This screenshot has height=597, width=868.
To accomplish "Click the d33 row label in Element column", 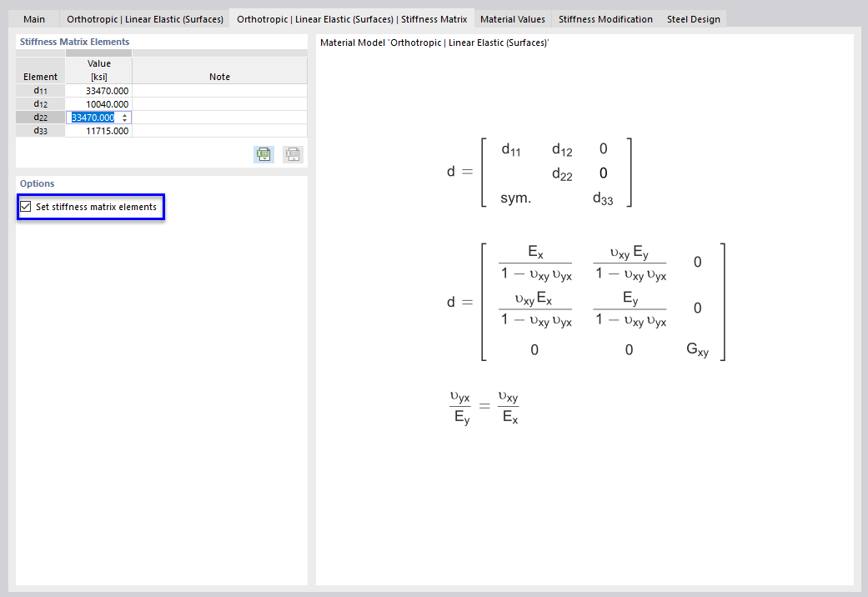I will tap(39, 130).
